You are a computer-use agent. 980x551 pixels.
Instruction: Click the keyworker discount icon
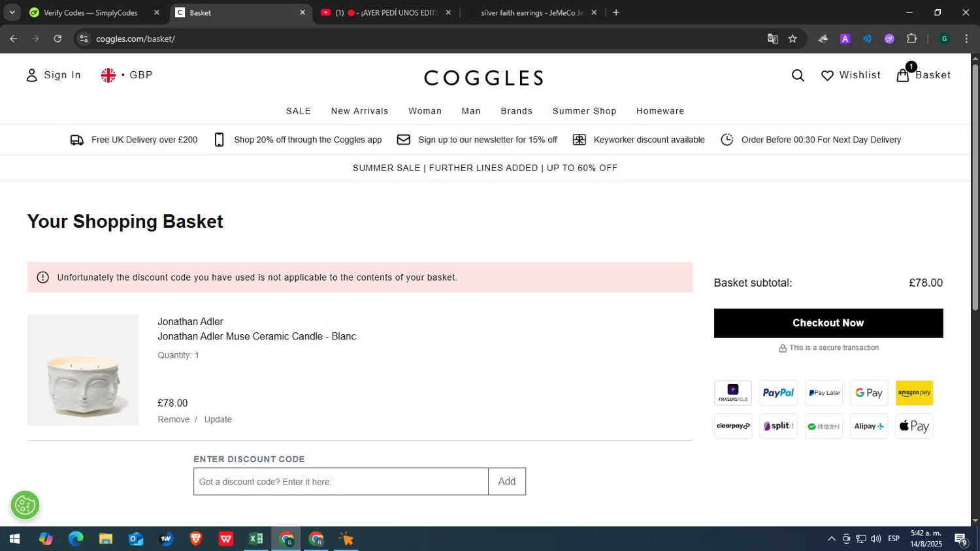(580, 140)
